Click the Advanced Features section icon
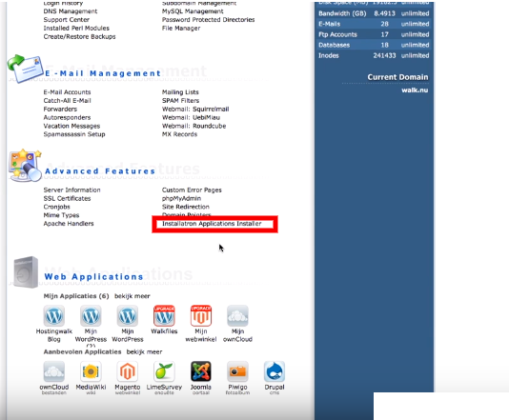The height and width of the screenshot is (420, 509). click(x=26, y=166)
